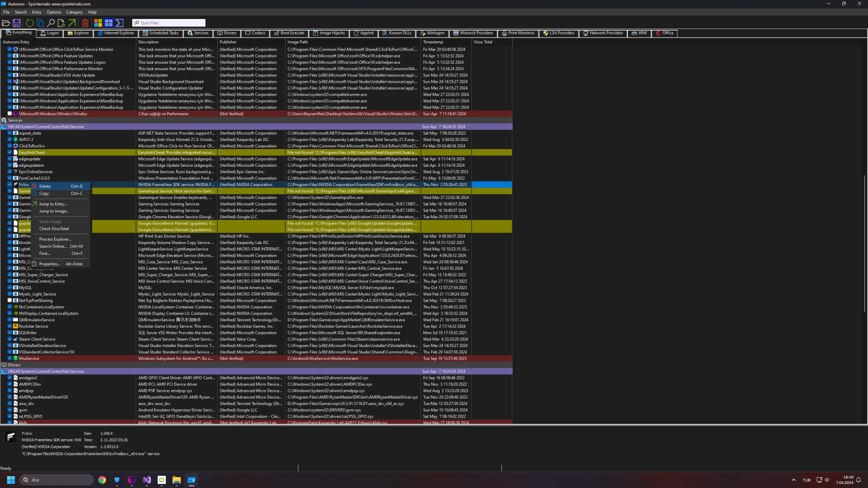Uncheck the MySQL service checkbox
Image resolution: width=868 pixels, height=488 pixels.
coord(9,287)
